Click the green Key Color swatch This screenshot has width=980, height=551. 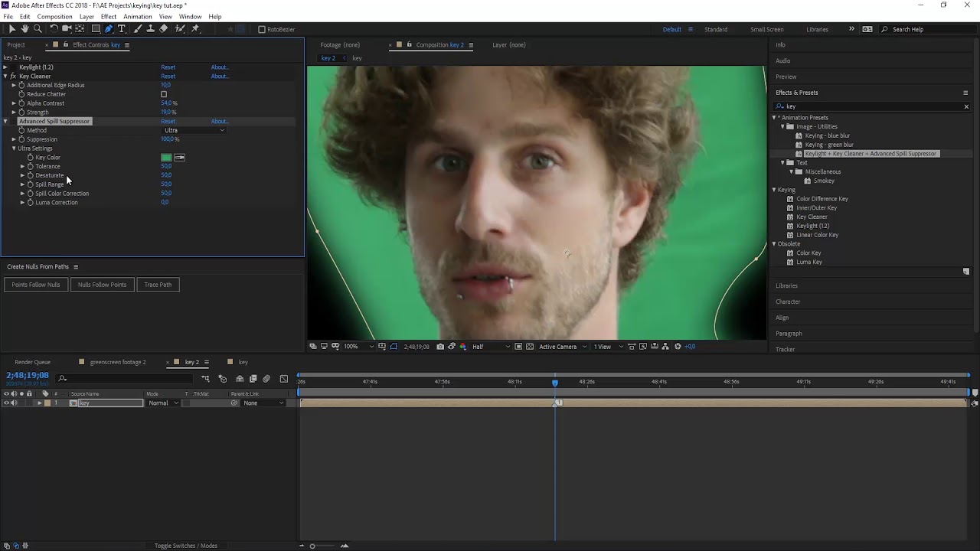pyautogui.click(x=166, y=158)
